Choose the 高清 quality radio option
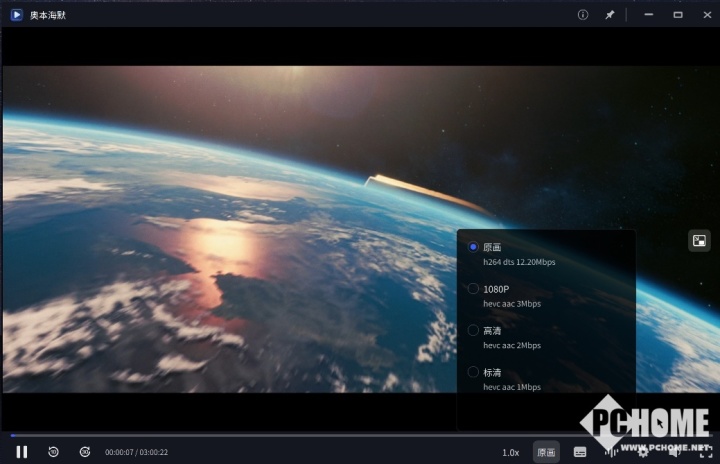Image resolution: width=720 pixels, height=464 pixels. click(473, 330)
